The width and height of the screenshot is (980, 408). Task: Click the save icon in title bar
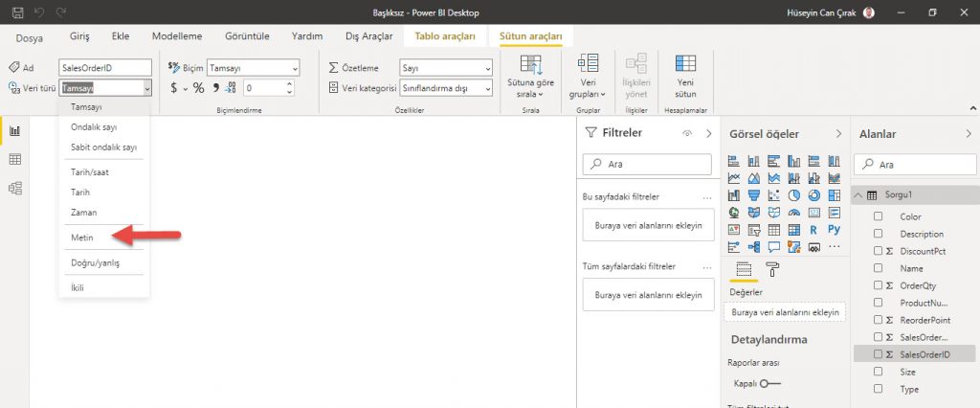[x=17, y=12]
